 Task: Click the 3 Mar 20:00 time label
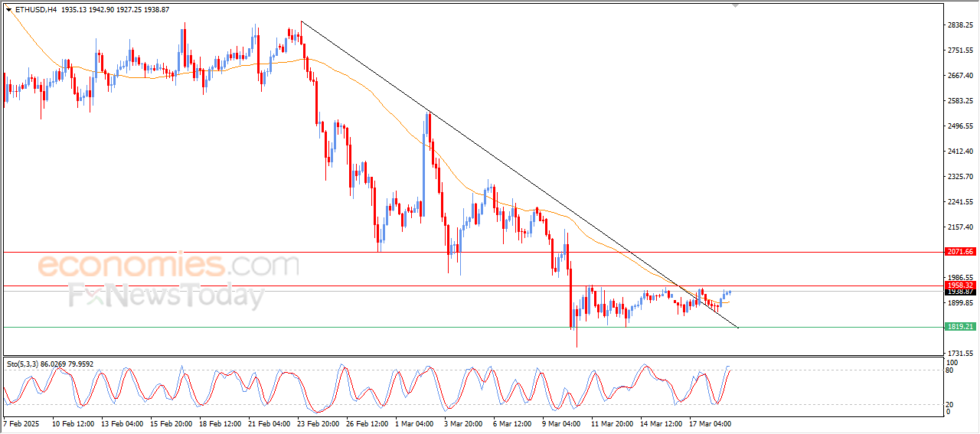click(462, 423)
